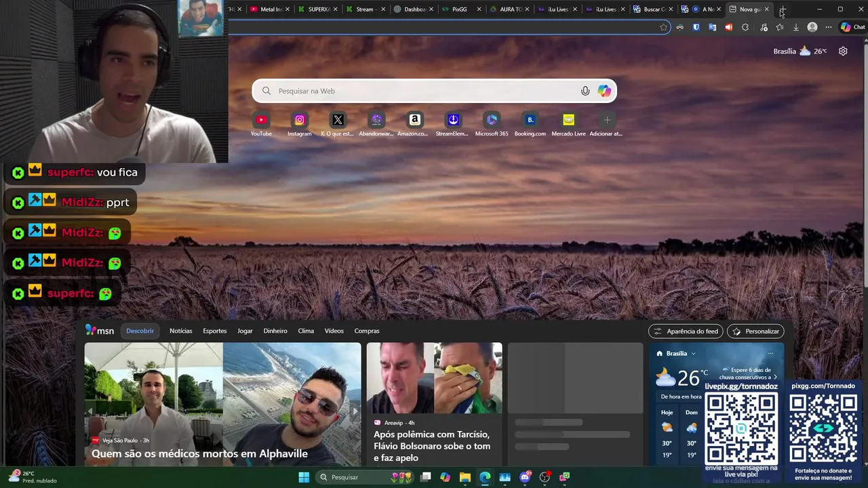Screen dimensions: 868x488
Task: Add a new quick link shortcut
Action: point(607,124)
